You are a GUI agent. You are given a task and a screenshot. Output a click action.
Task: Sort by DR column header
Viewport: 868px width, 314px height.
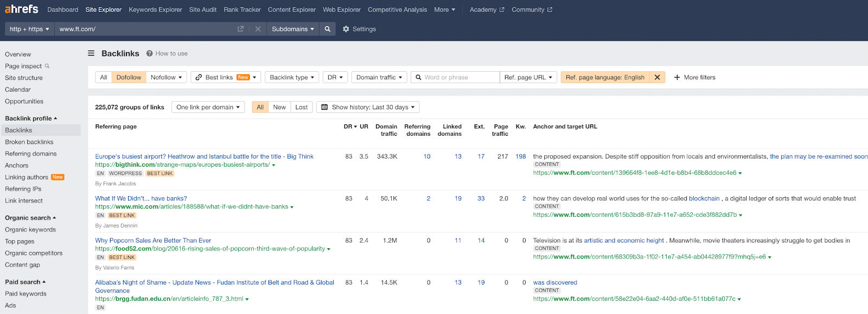click(350, 127)
